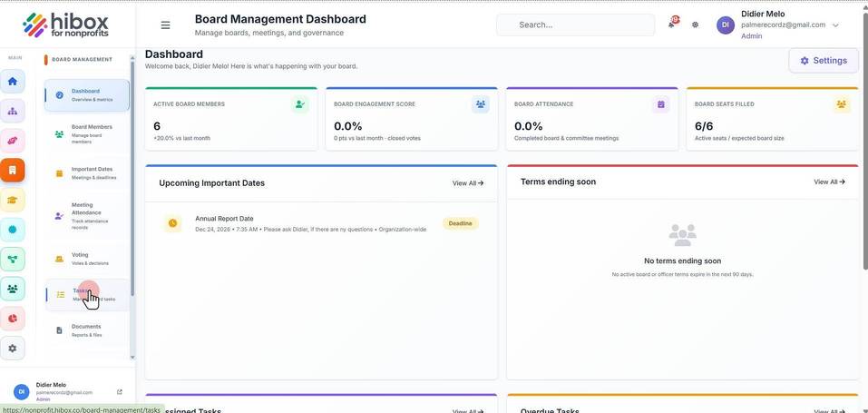The height and width of the screenshot is (413, 868).
Task: Open Tasks menu item
Action: coord(87,294)
